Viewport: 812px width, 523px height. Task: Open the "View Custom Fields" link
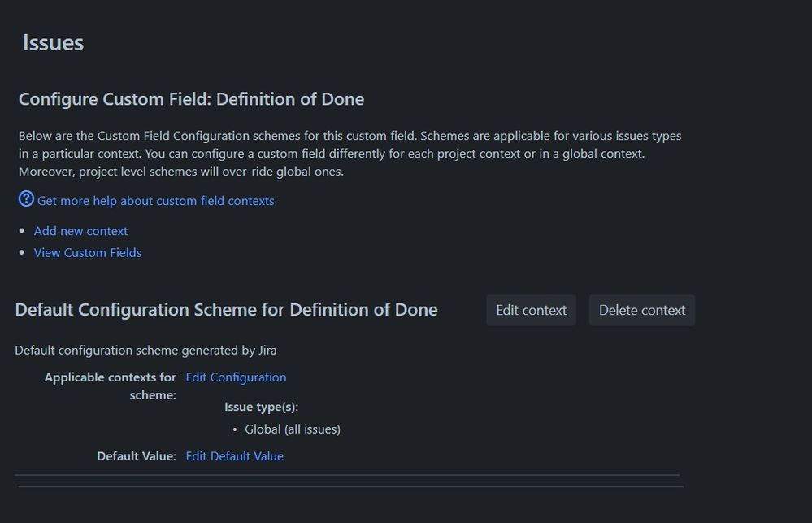click(88, 253)
